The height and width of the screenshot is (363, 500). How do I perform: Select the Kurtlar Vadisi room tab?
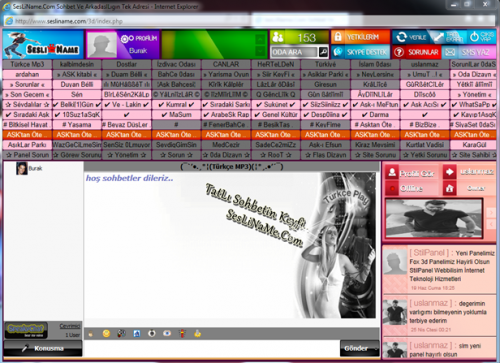pyautogui.click(x=425, y=145)
